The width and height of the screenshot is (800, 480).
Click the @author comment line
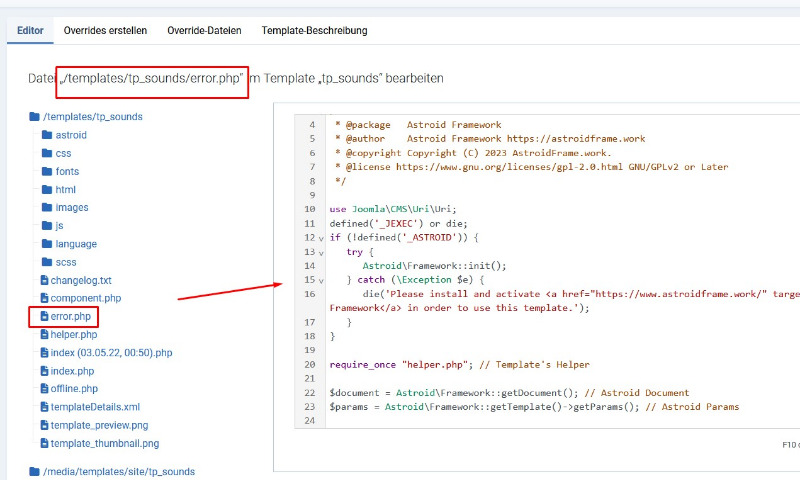pos(490,139)
